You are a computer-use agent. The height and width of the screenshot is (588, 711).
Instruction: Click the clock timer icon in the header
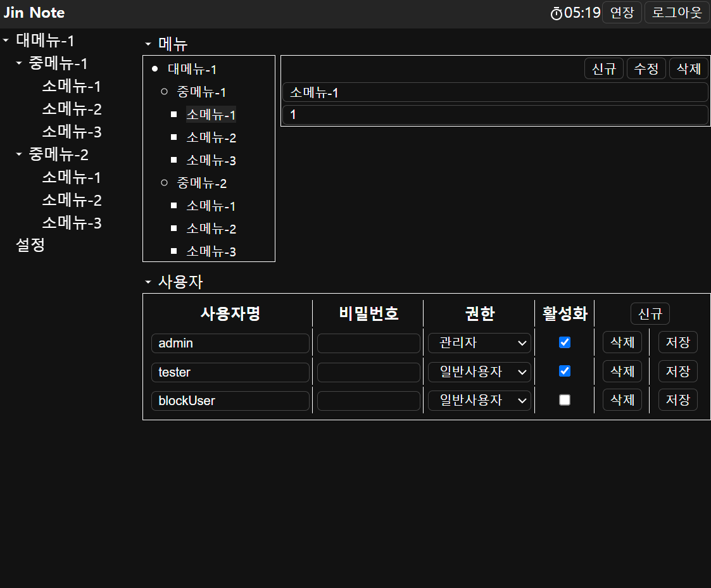(556, 12)
